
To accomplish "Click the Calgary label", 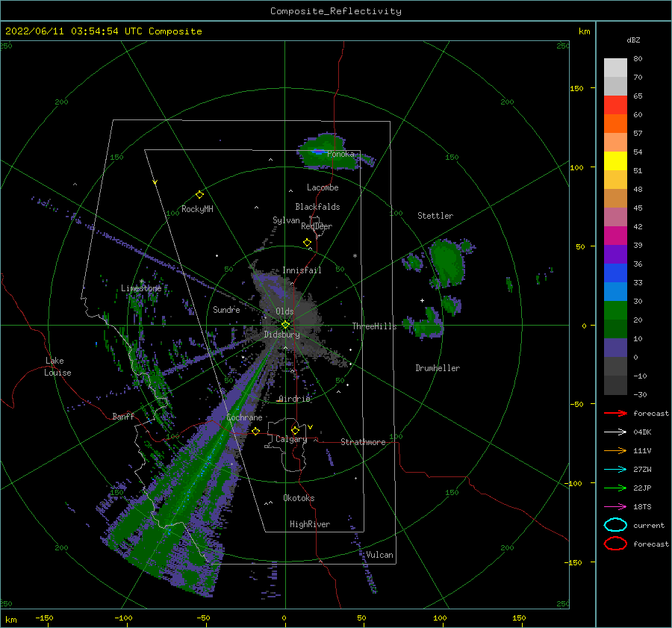I will tap(291, 439).
